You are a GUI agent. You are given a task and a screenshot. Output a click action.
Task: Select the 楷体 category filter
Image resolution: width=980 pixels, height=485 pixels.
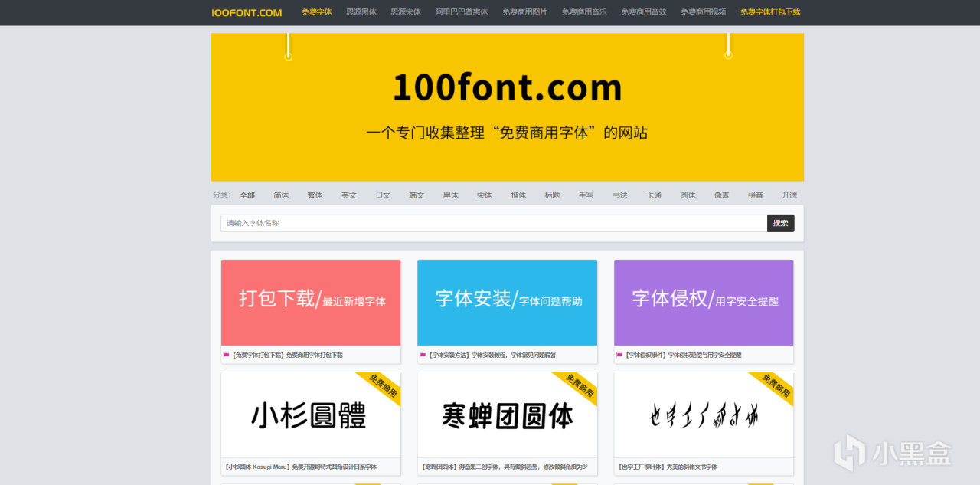click(518, 195)
